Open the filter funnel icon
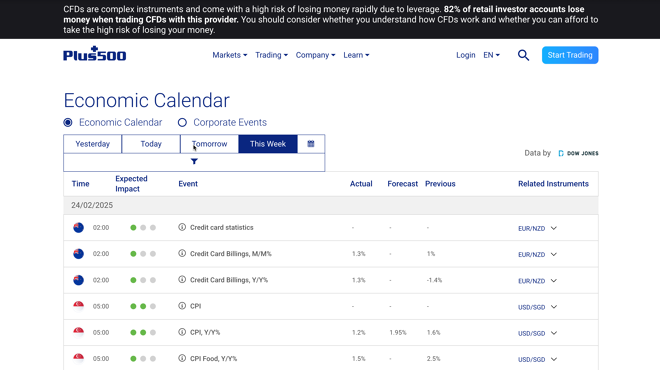The height and width of the screenshot is (370, 660). (x=194, y=161)
